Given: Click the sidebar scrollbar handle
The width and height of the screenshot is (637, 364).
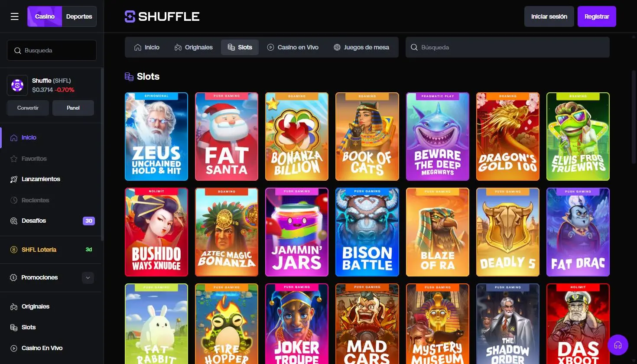Looking at the screenshot, I should [x=102, y=154].
